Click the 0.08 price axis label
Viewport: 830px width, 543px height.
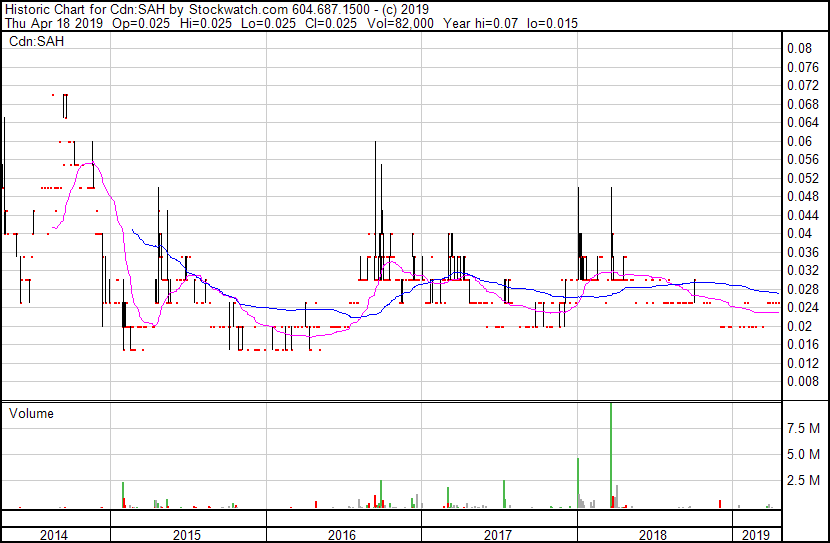point(799,48)
